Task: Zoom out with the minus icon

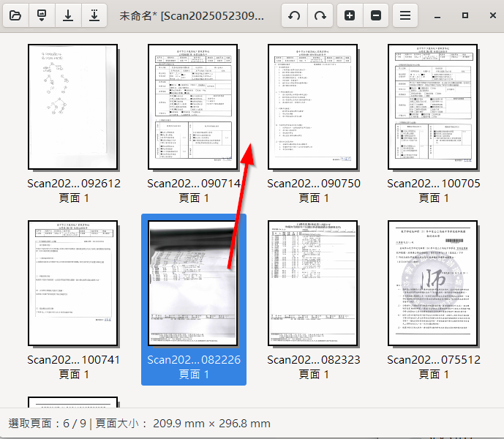Action: (375, 15)
